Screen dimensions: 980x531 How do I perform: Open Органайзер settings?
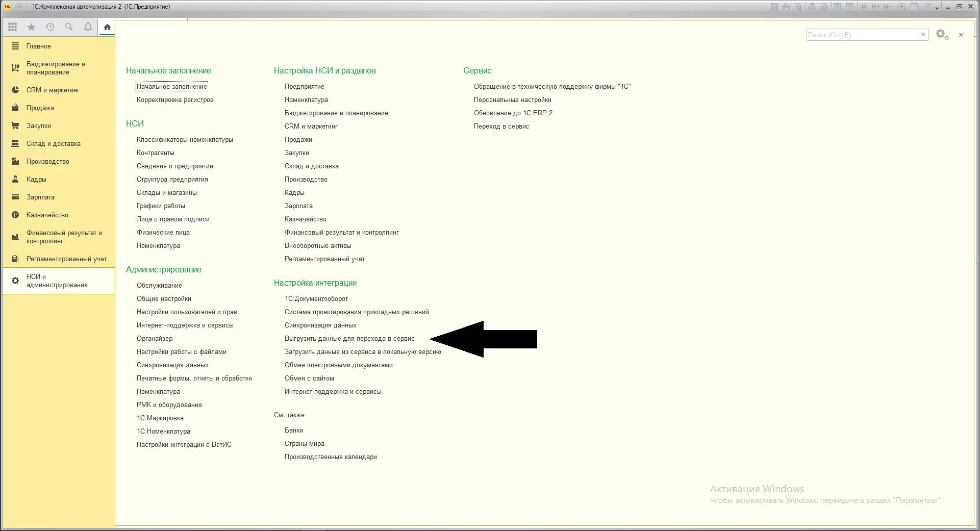coord(155,338)
